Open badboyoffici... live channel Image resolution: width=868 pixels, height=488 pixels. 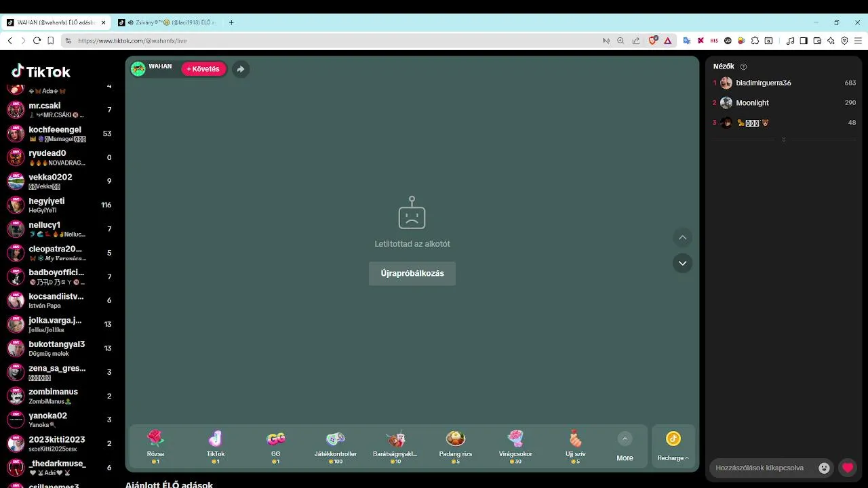(61, 277)
